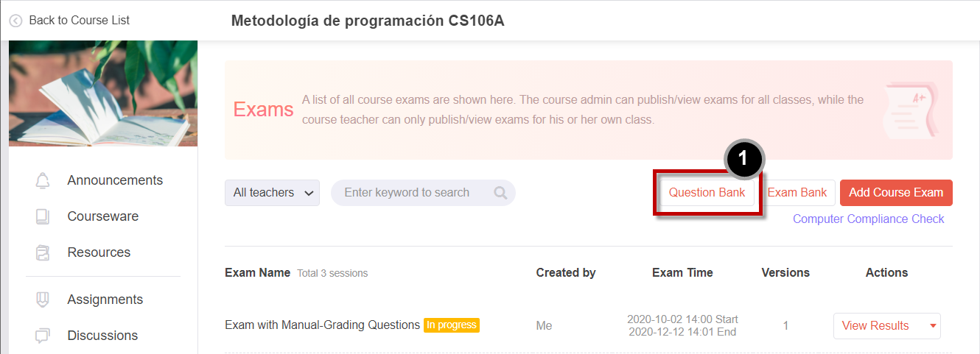
Task: Open Exam with Manual-Grading Questions
Action: tap(322, 325)
